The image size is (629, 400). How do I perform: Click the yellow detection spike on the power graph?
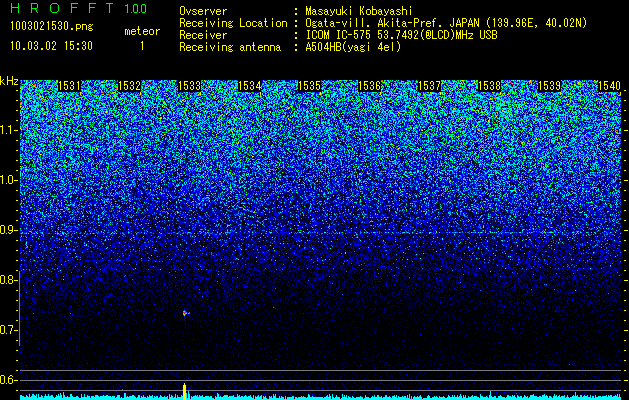[x=185, y=392]
